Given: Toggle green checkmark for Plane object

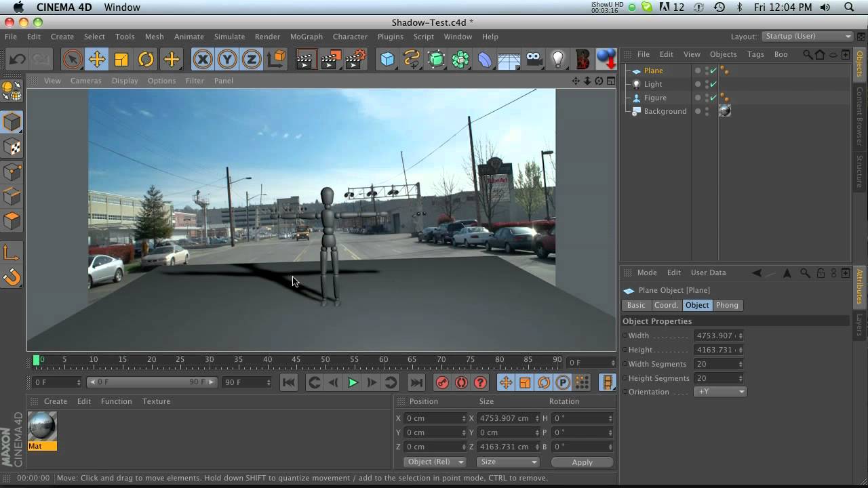Looking at the screenshot, I should 713,70.
